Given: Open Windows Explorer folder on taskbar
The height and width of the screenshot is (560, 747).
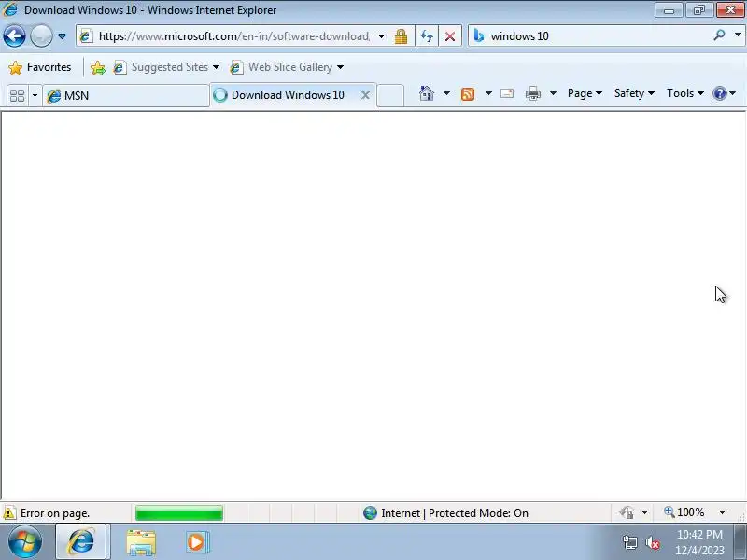Looking at the screenshot, I should point(141,542).
